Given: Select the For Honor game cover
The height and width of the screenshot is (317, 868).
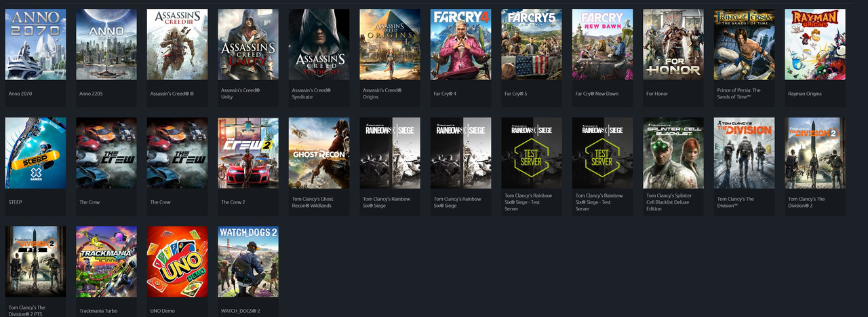Looking at the screenshot, I should (x=673, y=44).
